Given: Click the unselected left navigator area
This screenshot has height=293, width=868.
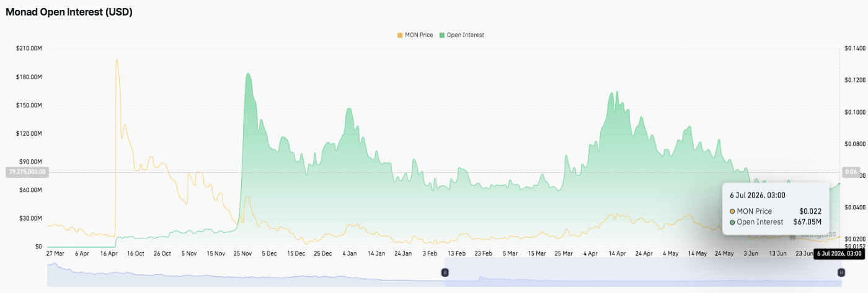Looking at the screenshot, I should pos(246,273).
